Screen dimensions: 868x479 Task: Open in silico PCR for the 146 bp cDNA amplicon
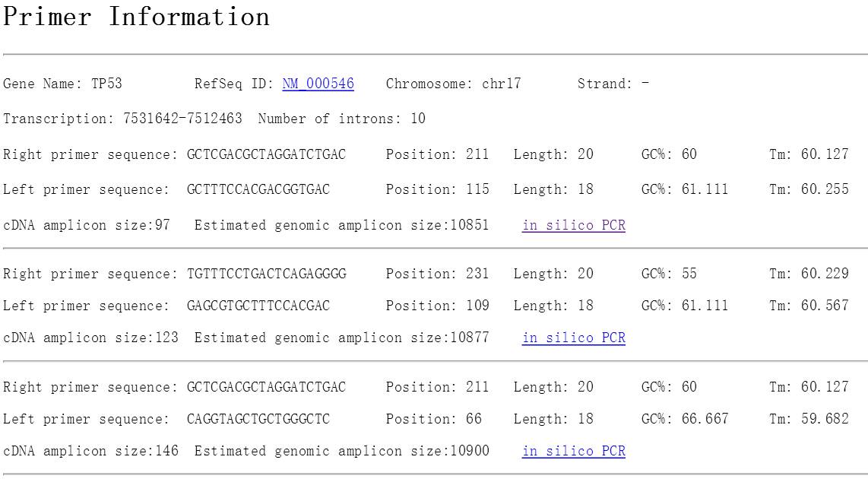(x=573, y=452)
